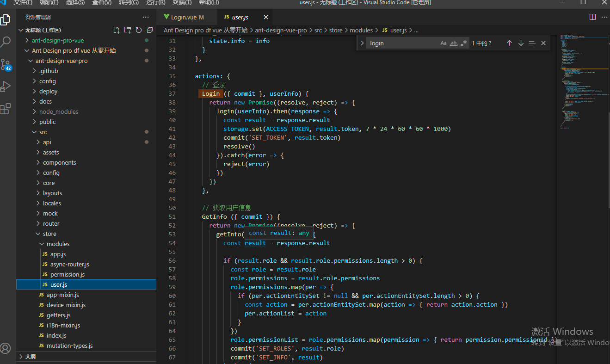Screen dimensions: 610x364
Task: Open the Search view in activity bar
Action: (6, 42)
